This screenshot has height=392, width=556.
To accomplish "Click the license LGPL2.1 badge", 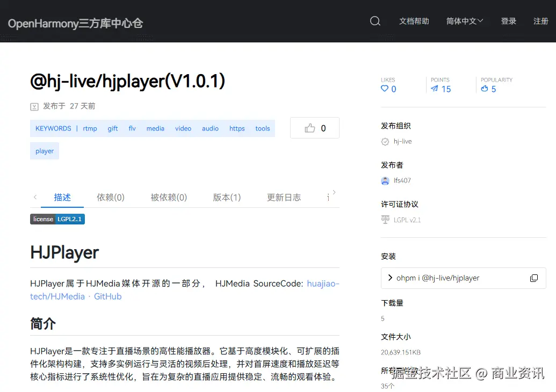I will pos(57,219).
